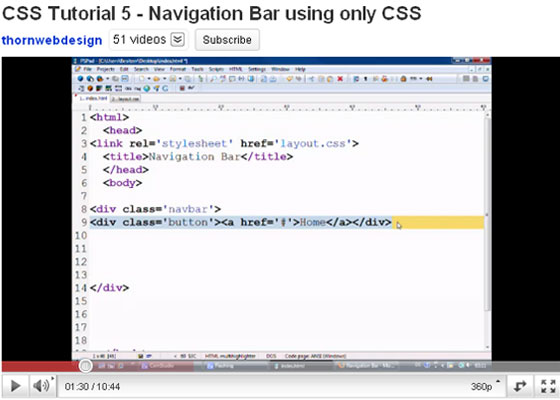Click the link rel='stylesheet' code line
Image resolution: width=560 pixels, height=400 pixels.
(224, 144)
